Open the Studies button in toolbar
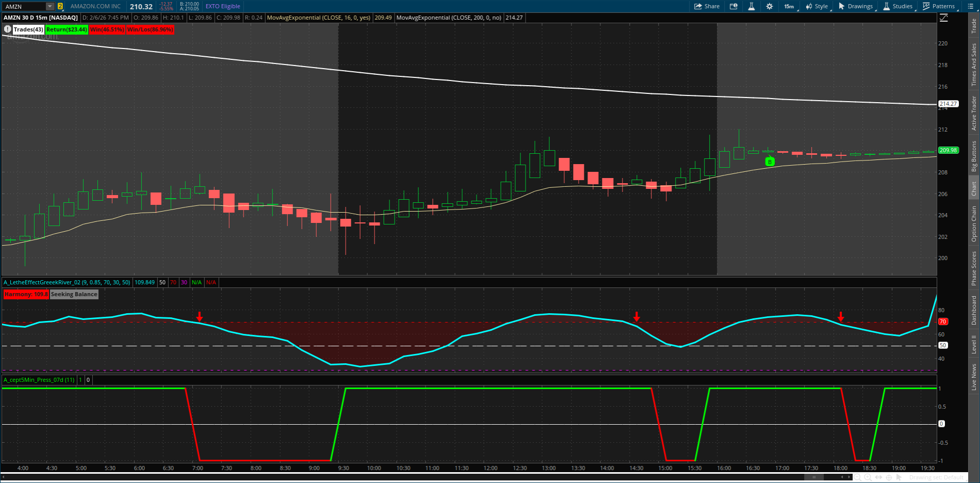The width and height of the screenshot is (980, 483). pos(898,6)
